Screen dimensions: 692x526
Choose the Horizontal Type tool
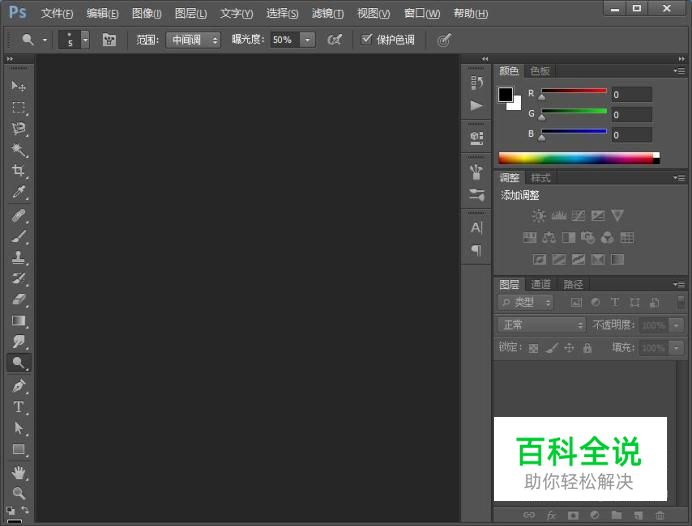19,407
